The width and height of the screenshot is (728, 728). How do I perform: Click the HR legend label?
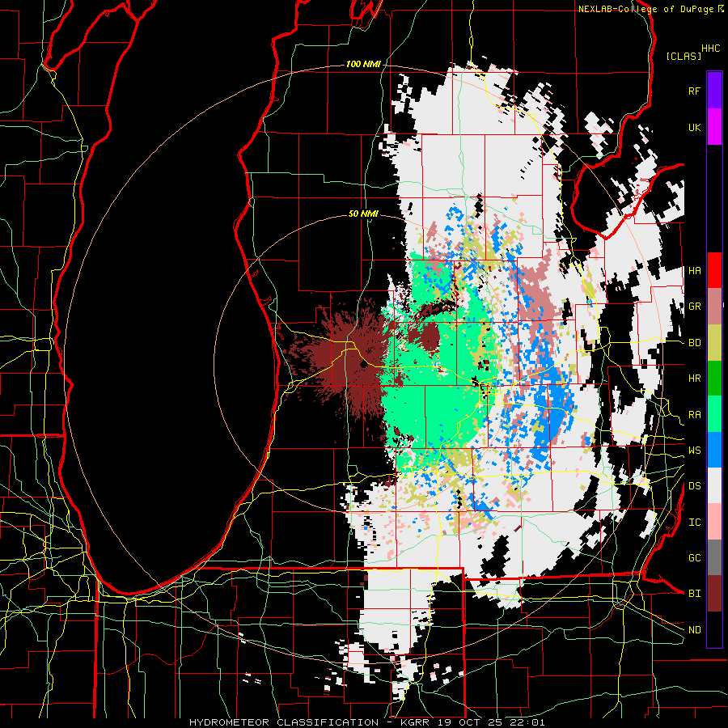(695, 379)
